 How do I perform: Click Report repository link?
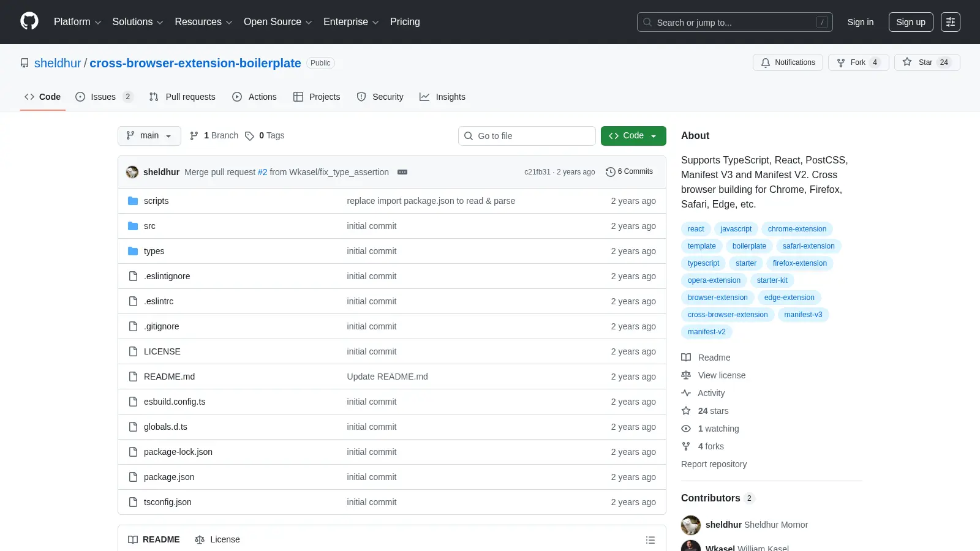tap(714, 464)
